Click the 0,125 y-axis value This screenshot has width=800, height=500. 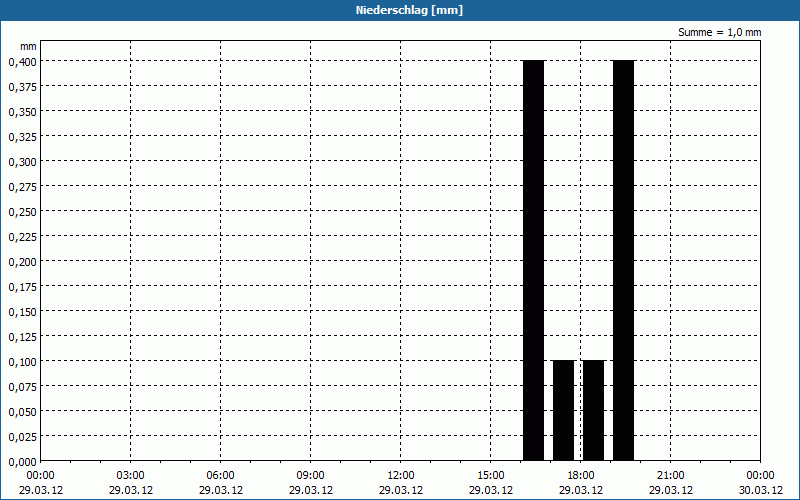(x=22, y=337)
